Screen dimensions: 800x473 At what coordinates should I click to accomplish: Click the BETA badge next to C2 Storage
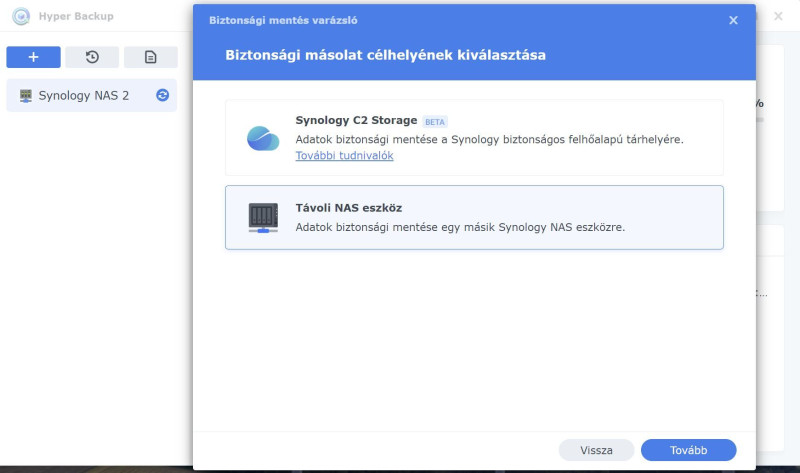click(x=435, y=122)
